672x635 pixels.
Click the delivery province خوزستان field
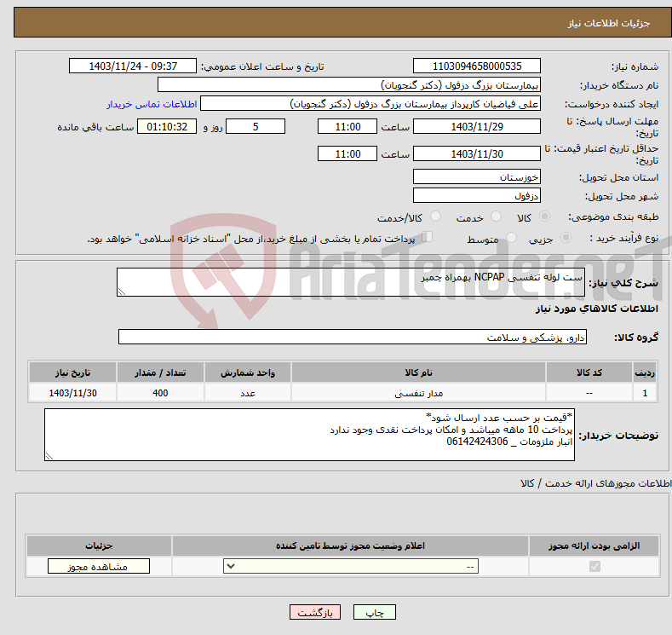pyautogui.click(x=476, y=176)
